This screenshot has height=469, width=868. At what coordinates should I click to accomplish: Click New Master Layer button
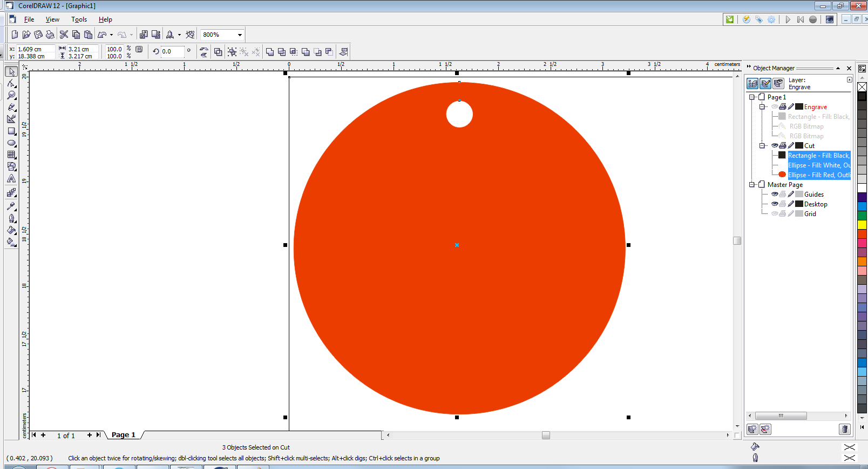[765, 429]
